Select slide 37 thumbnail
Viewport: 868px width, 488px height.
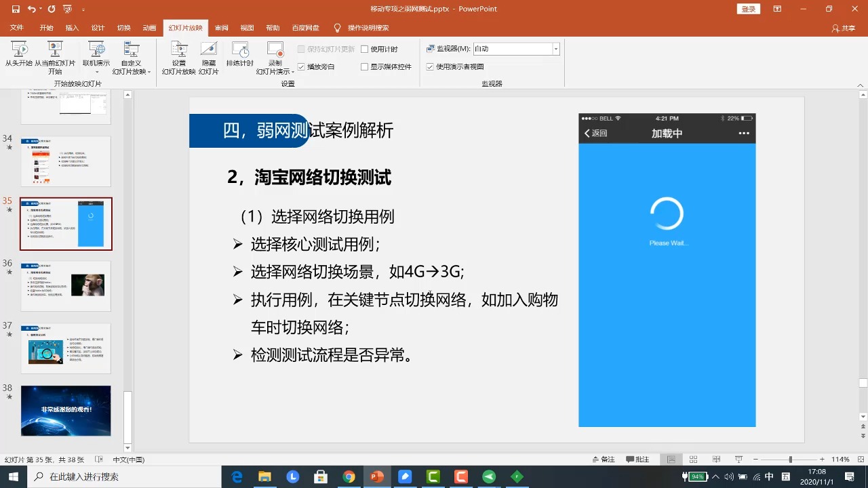pyautogui.click(x=66, y=348)
